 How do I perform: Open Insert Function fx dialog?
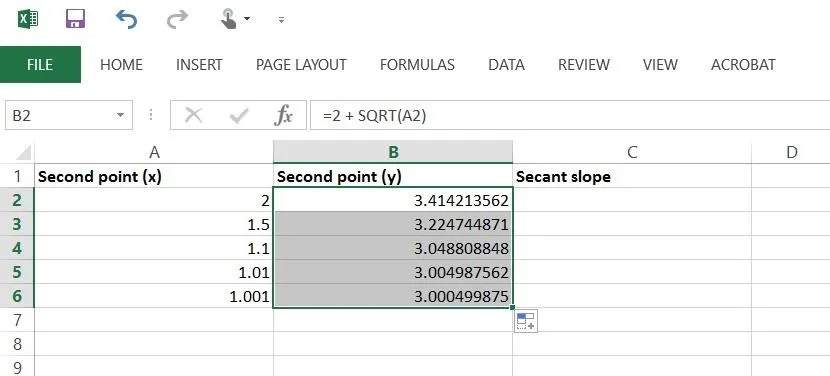tap(283, 115)
